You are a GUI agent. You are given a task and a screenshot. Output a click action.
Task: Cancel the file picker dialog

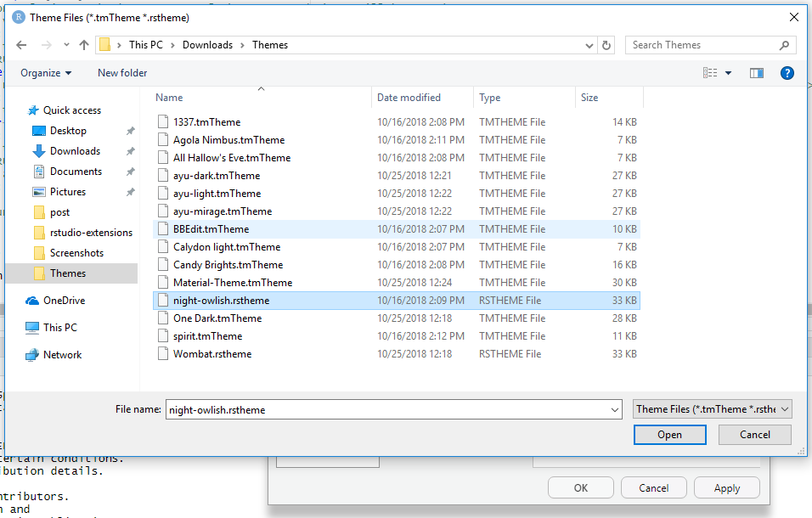tap(754, 435)
